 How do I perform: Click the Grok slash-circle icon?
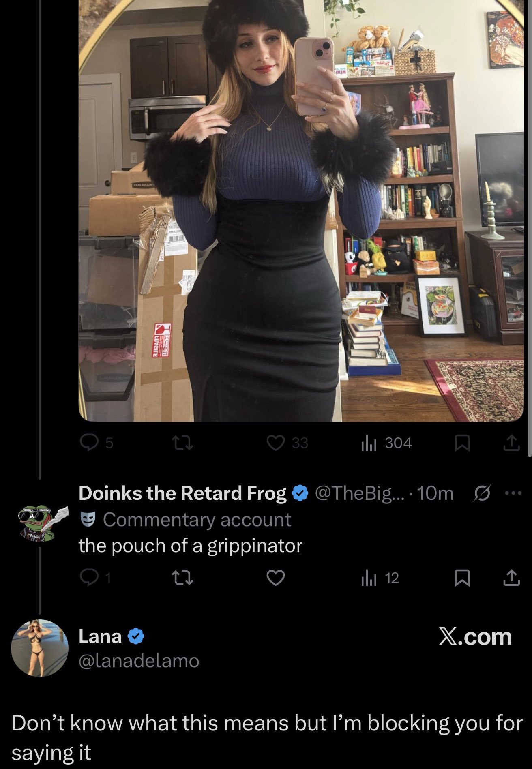click(482, 493)
